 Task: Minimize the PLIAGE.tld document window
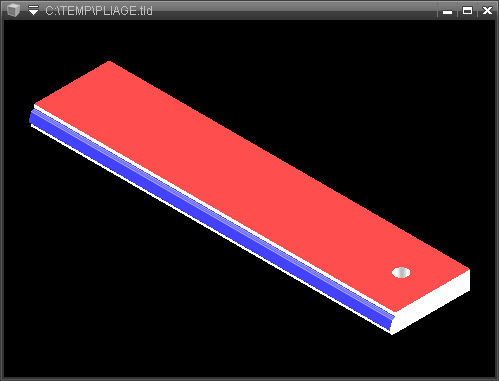click(x=447, y=11)
